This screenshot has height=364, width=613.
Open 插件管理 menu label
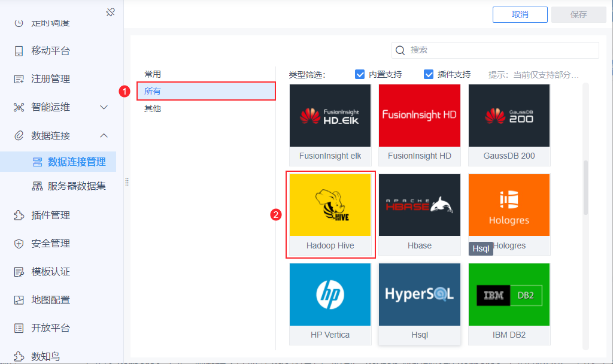[x=50, y=215]
